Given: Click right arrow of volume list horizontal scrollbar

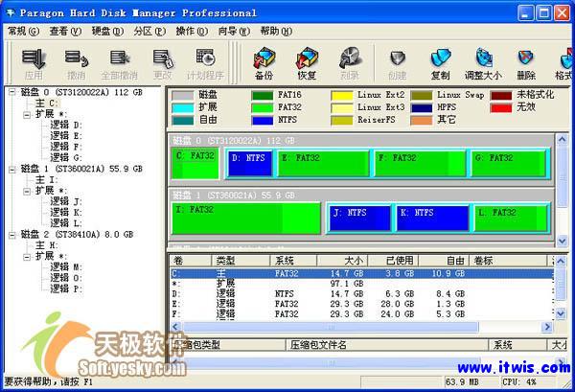Looking at the screenshot, I should [547, 327].
